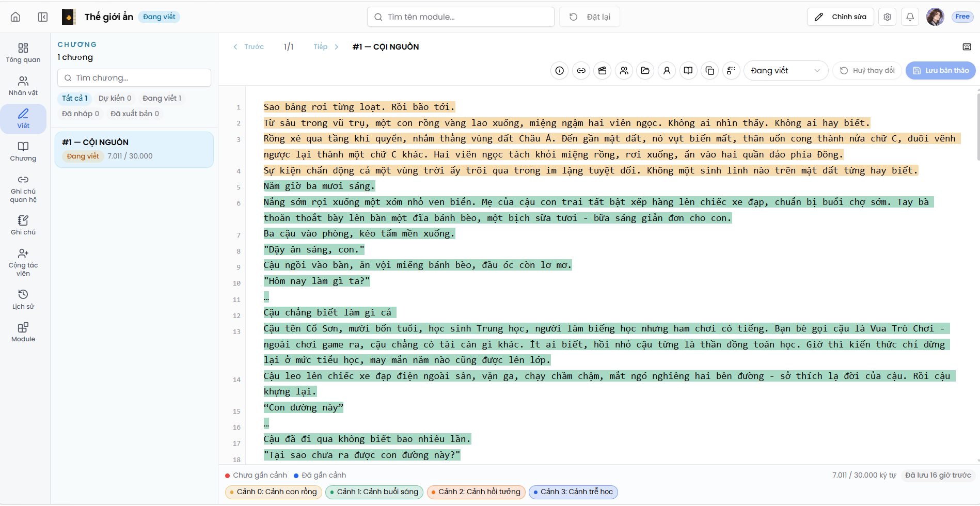Select the Tất cả 1 filter tab
Image resolution: width=980 pixels, height=506 pixels.
(x=75, y=98)
